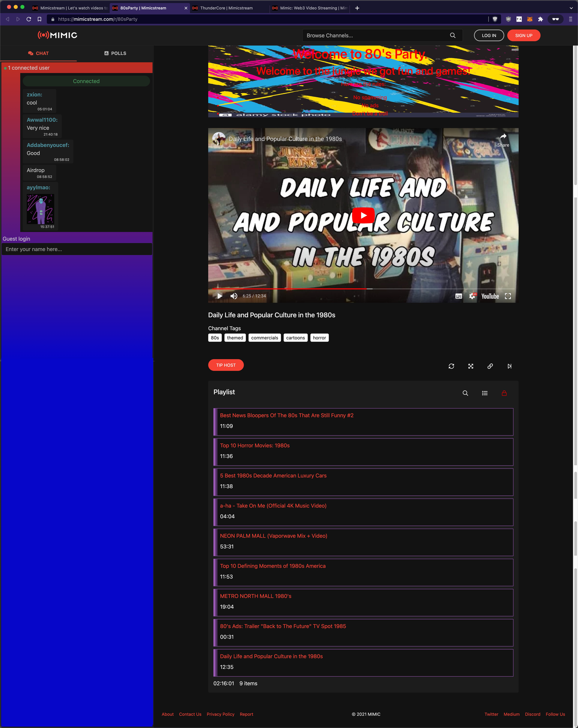Skip to next video icon
The width and height of the screenshot is (578, 728).
[x=509, y=366]
